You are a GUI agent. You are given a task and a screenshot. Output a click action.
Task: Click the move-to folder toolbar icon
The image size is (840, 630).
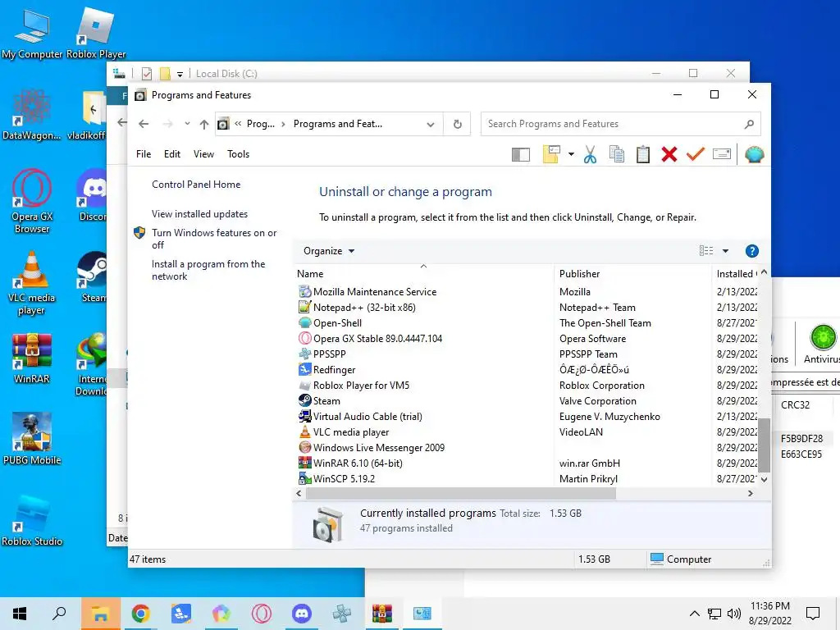[551, 154]
